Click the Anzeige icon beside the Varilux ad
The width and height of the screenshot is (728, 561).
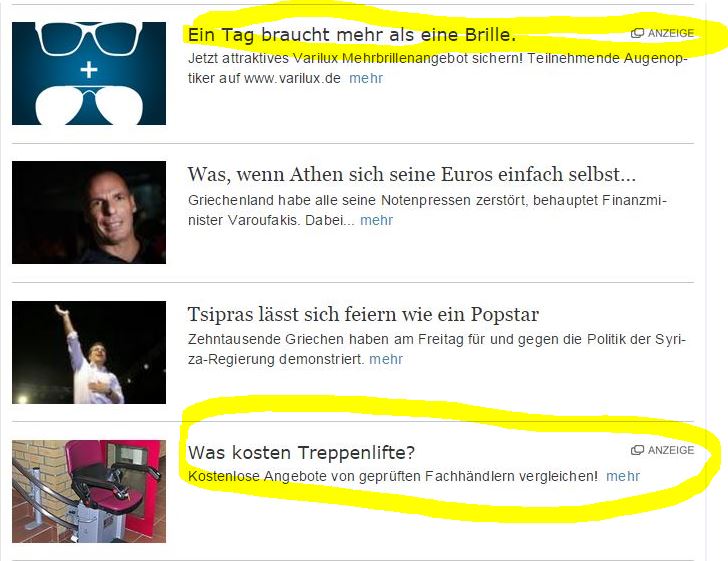637,33
